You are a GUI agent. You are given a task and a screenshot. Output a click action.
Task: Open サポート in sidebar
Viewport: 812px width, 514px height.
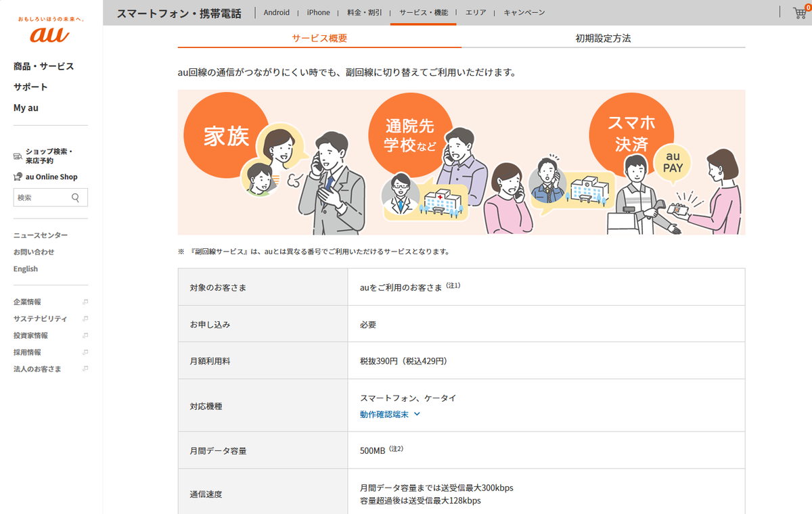(30, 87)
